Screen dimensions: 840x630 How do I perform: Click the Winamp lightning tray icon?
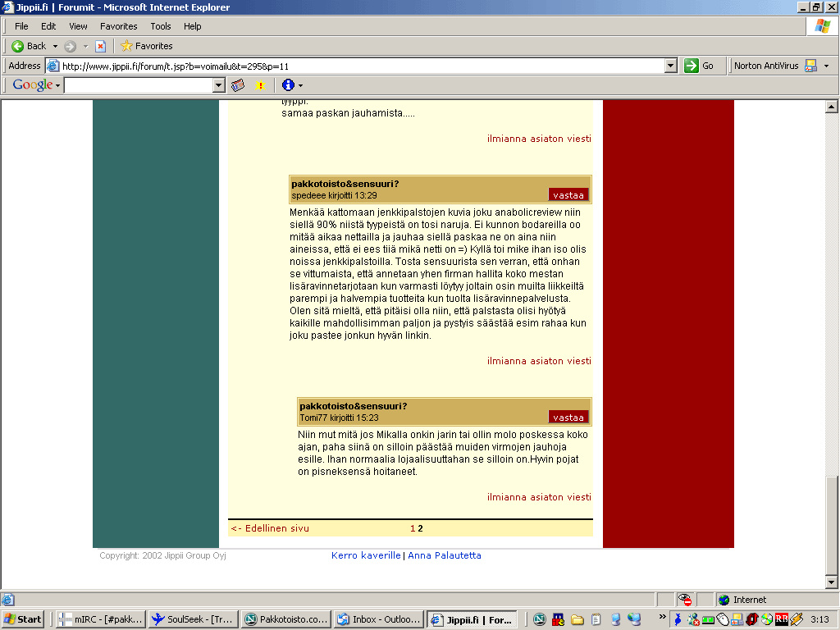796,619
